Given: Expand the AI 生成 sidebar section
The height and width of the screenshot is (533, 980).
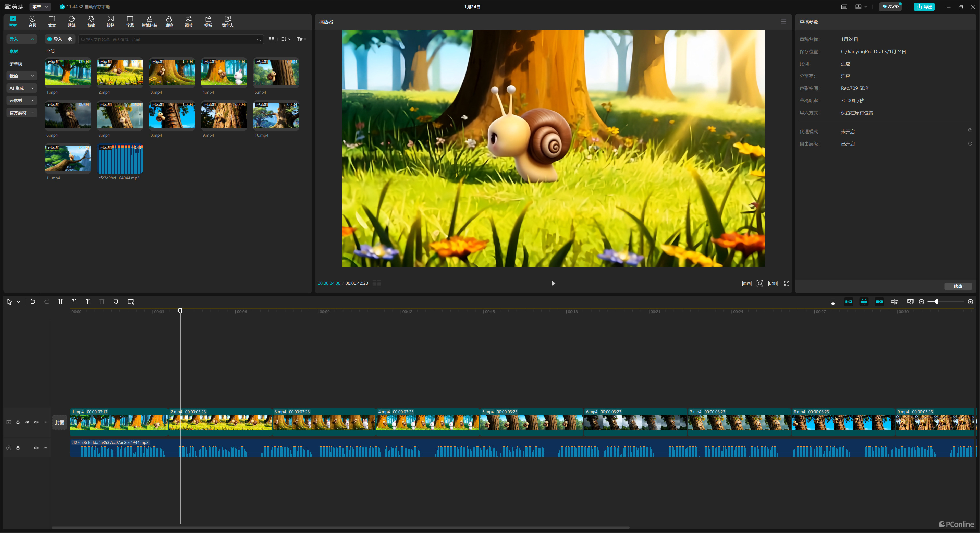Looking at the screenshot, I should [22, 88].
